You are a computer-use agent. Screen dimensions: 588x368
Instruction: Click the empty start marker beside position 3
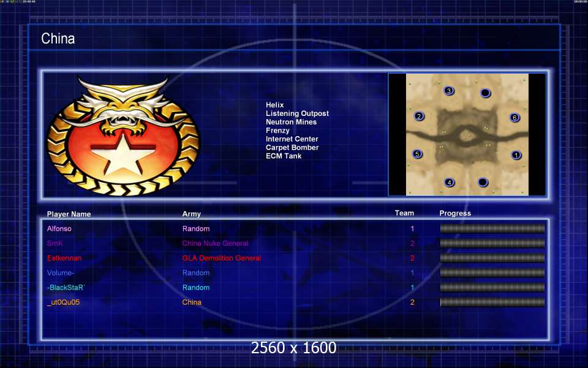[485, 93]
